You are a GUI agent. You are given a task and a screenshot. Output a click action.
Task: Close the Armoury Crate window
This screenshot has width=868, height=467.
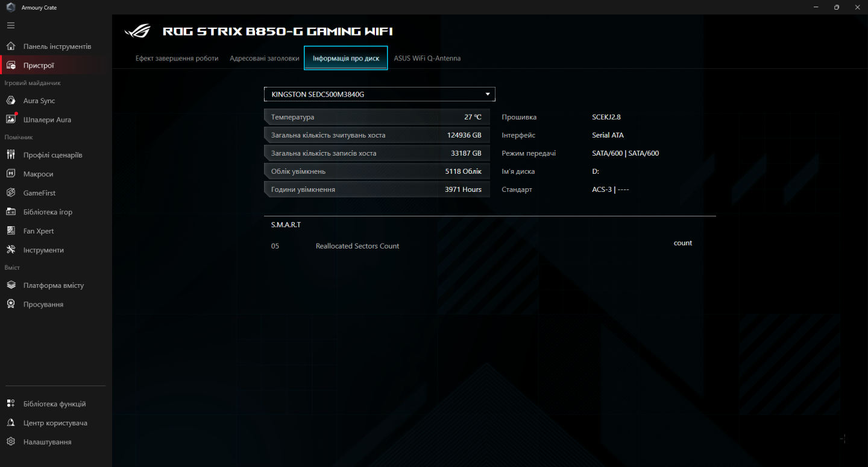coord(857,7)
